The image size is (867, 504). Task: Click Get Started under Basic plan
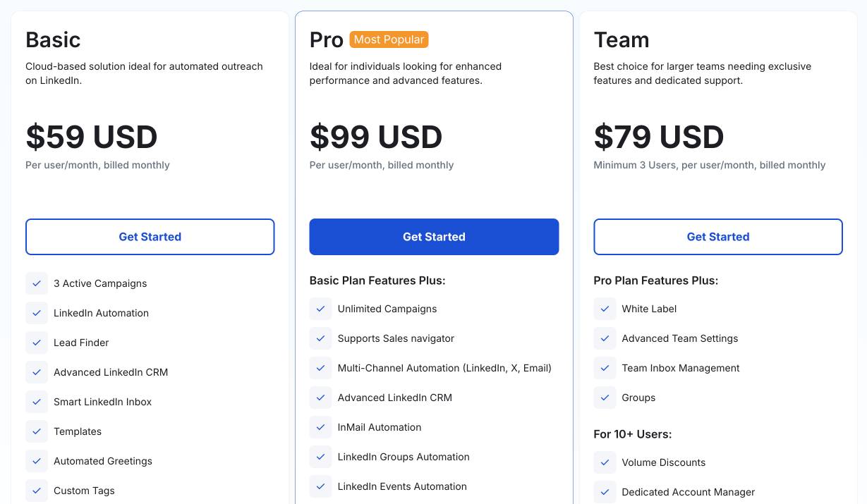150,237
